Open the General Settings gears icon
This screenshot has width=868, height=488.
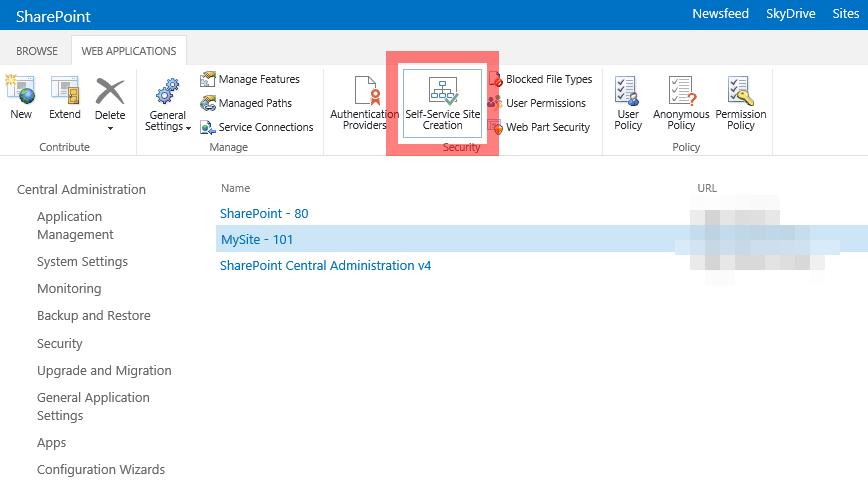point(167,91)
